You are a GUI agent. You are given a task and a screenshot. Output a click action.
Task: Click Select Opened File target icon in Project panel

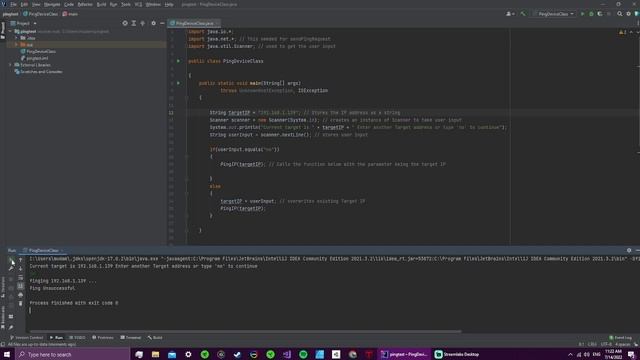(125, 23)
